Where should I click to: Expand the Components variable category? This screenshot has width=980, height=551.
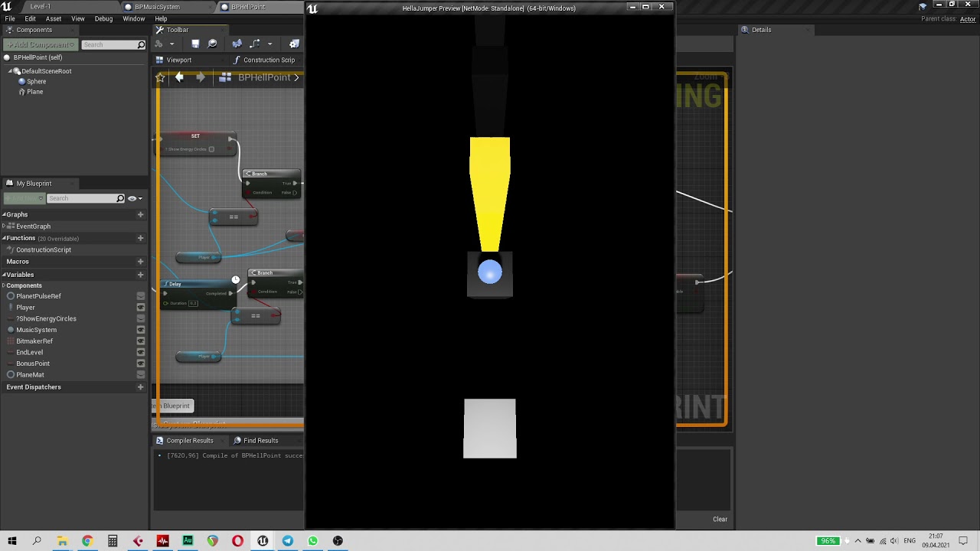(4, 285)
